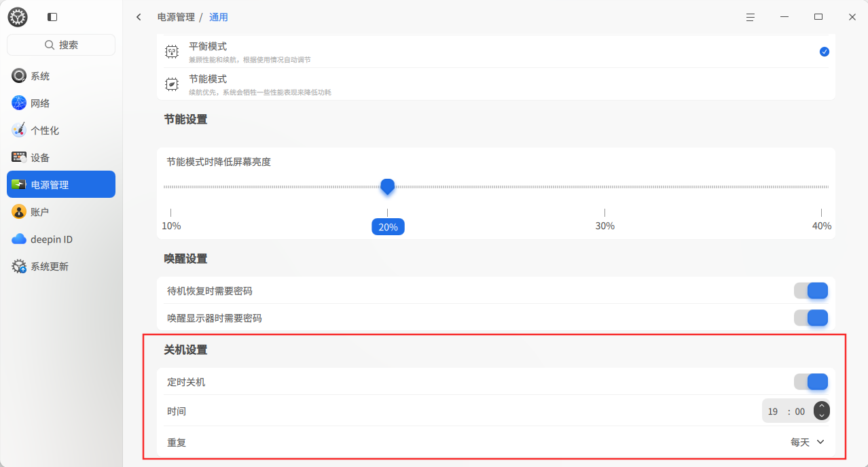Image resolution: width=868 pixels, height=467 pixels.
Task: Click the 通用 breadcrumb
Action: (219, 17)
